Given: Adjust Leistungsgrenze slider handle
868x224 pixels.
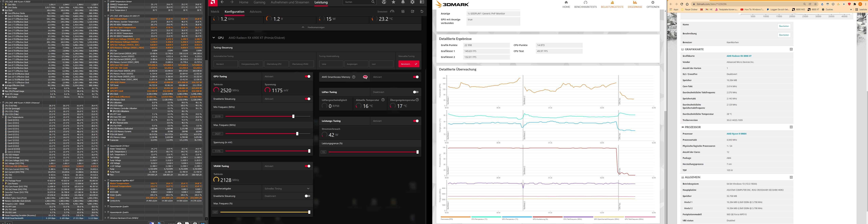Looking at the screenshot, I should pos(418,152).
